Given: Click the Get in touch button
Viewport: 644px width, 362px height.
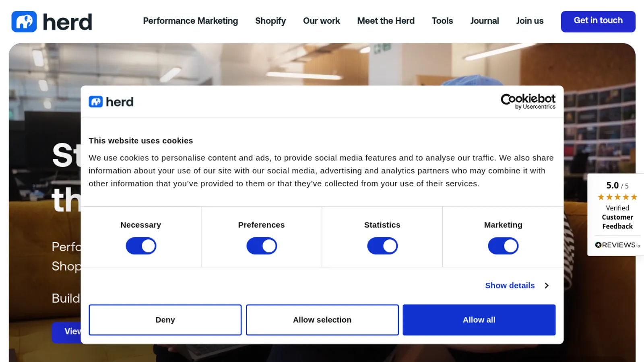Looking at the screenshot, I should coord(598,21).
